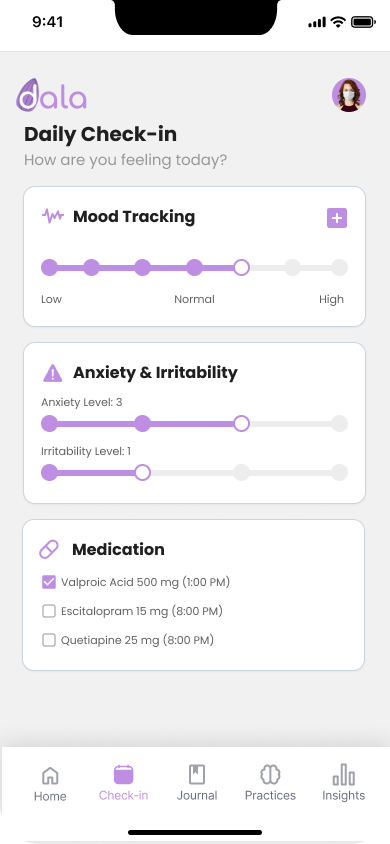Click the plus icon in Mood Tracking

[337, 218]
